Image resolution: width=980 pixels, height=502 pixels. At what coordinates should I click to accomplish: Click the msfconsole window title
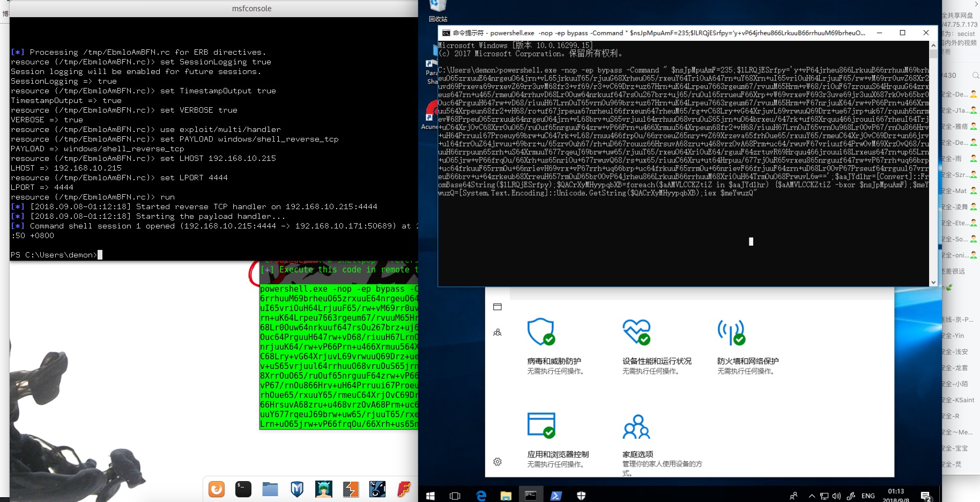click(251, 9)
